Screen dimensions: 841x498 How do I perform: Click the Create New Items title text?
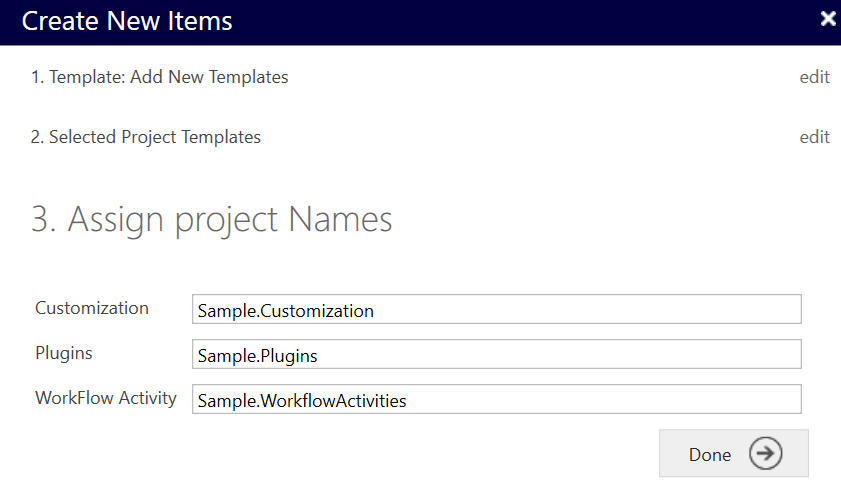pos(127,21)
